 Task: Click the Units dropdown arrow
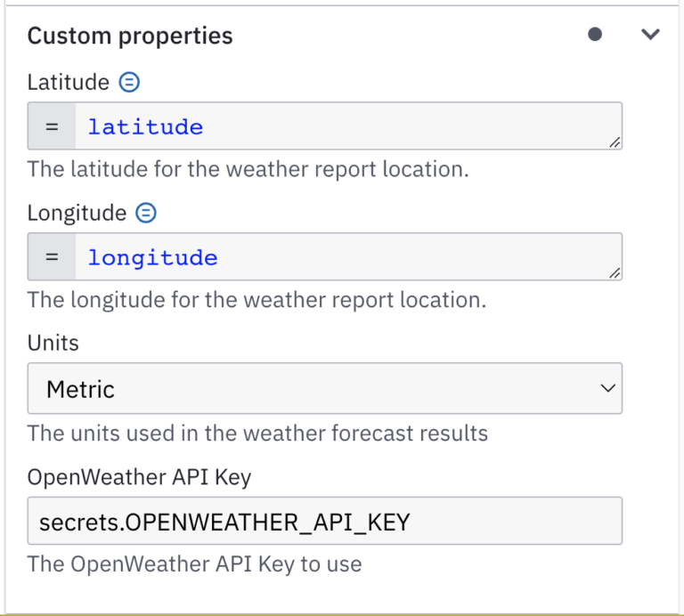pos(607,389)
